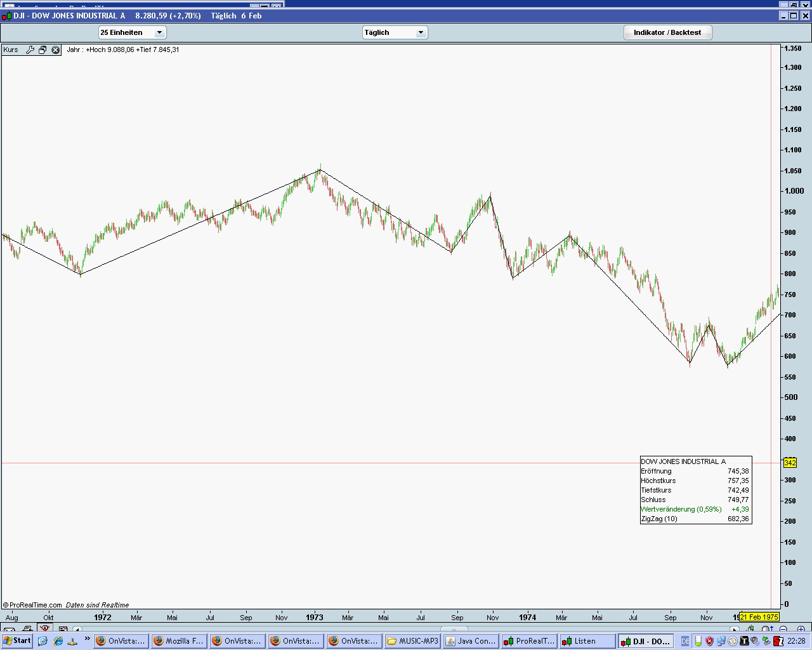The height and width of the screenshot is (650, 812).
Task: Detach the Kurs panel using the duplicate-window icon
Action: 43,50
